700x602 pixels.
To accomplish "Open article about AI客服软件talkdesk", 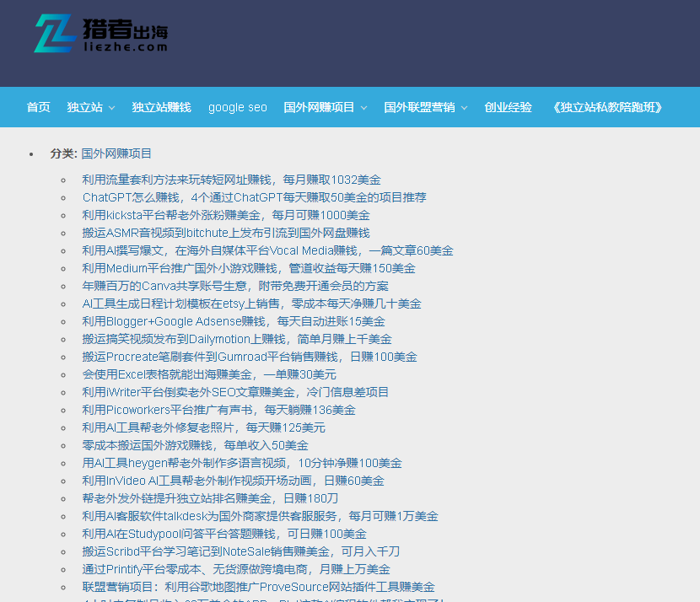I will click(x=261, y=516).
